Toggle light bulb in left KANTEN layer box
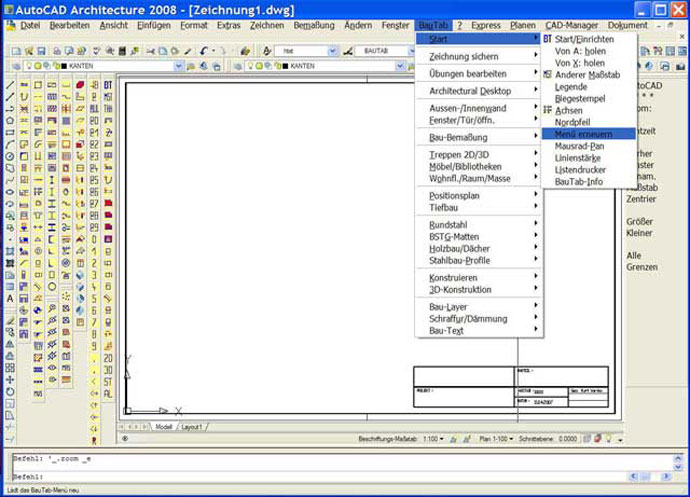The image size is (690, 497). coord(30,66)
